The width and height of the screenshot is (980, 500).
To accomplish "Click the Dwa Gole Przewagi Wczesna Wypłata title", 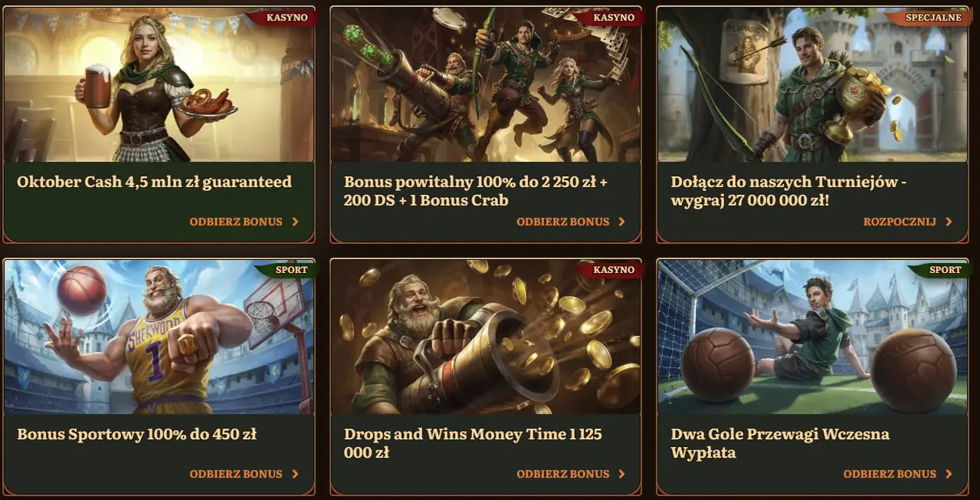I will 780,443.
